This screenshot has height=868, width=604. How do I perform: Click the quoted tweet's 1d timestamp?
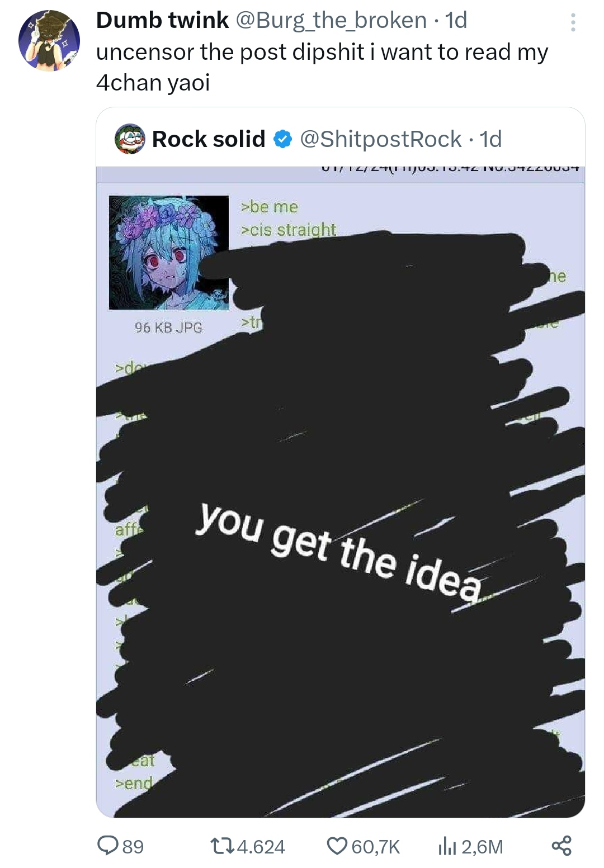[491, 139]
